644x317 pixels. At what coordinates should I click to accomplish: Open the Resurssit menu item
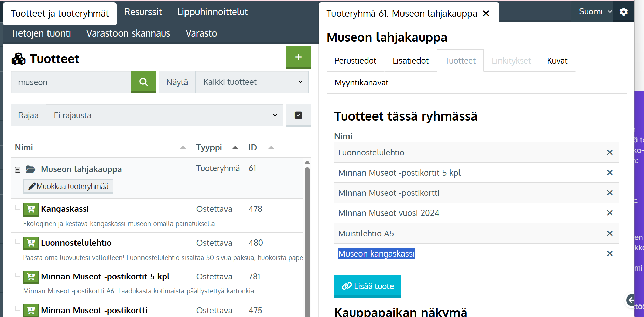[143, 12]
